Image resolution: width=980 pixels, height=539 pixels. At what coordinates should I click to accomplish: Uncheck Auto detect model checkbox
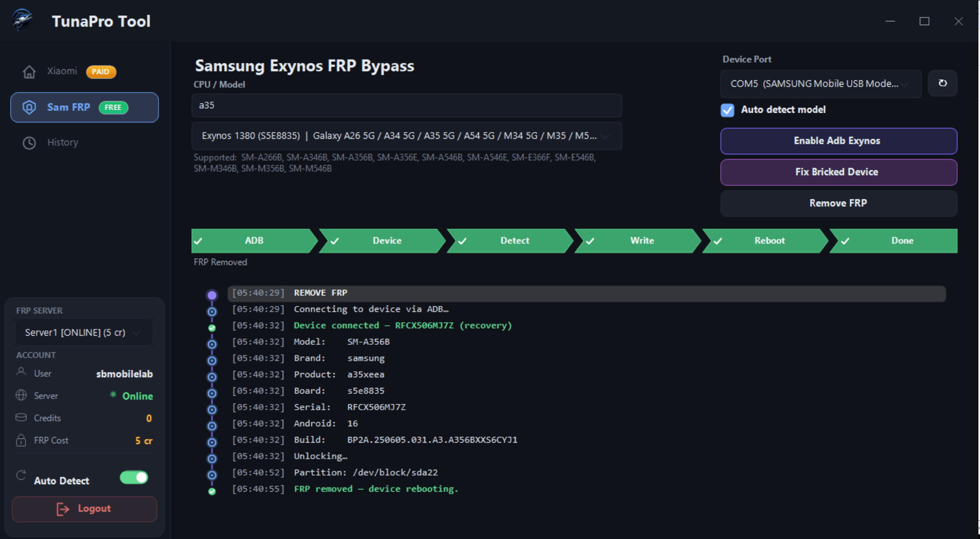(x=727, y=110)
